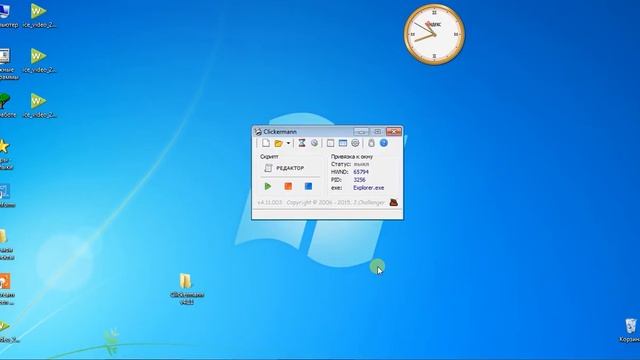
Task: Click the HWND value 65794
Action: pos(361,172)
